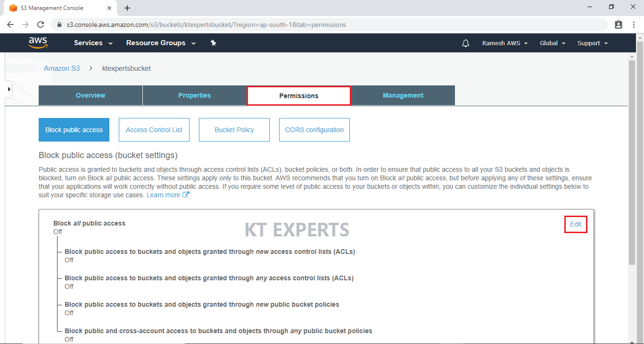Image resolution: width=644 pixels, height=344 pixels.
Task: Click the pin shortcut icon in navbar
Action: [213, 43]
